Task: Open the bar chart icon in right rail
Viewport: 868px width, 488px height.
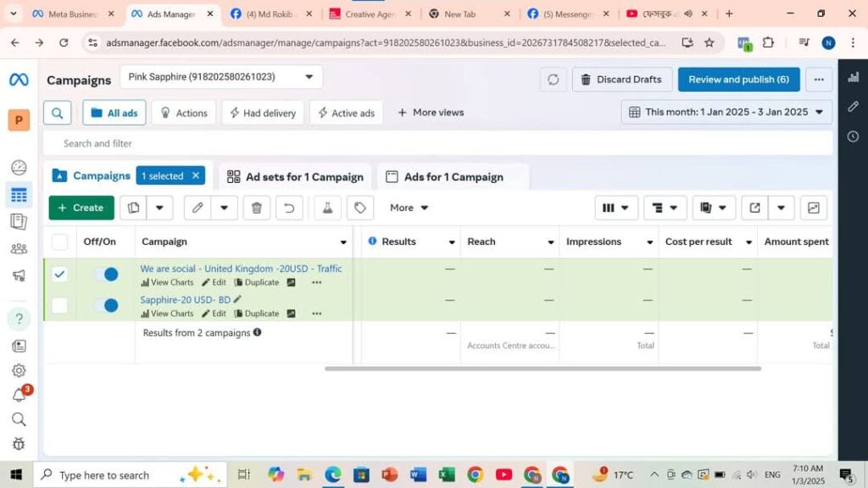Action: click(853, 77)
